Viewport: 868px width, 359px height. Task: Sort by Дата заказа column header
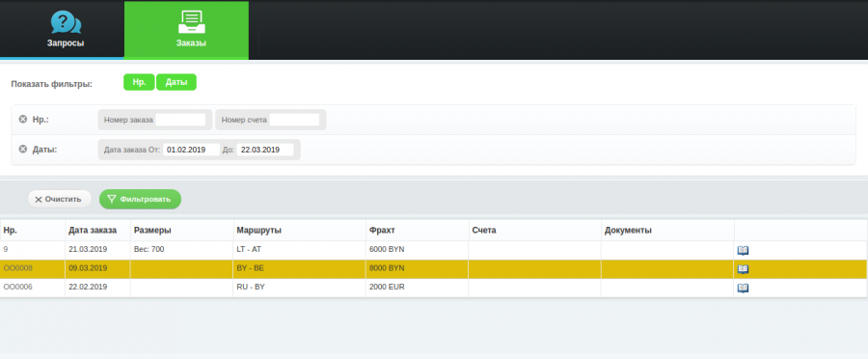(x=97, y=230)
